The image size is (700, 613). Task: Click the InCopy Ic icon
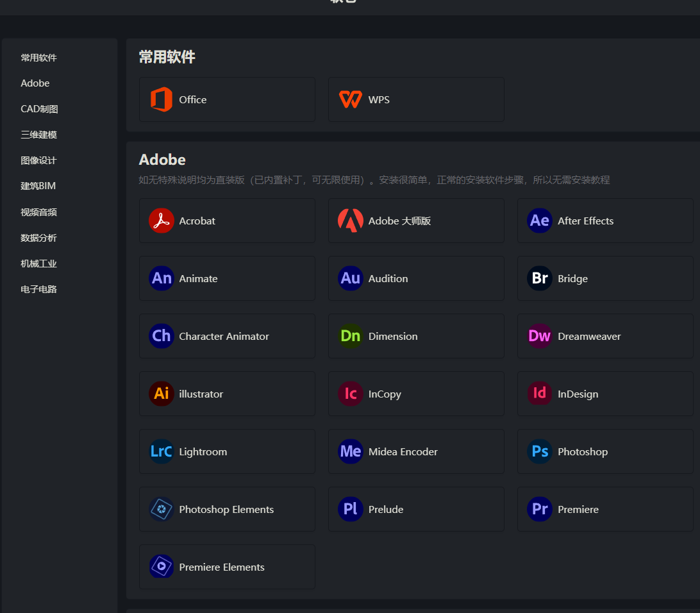(x=351, y=393)
